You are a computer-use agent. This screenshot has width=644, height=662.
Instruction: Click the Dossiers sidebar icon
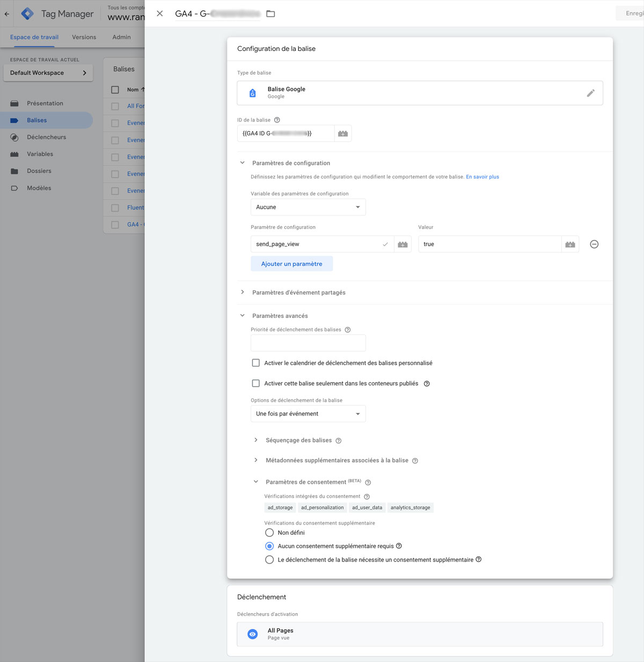(x=14, y=171)
